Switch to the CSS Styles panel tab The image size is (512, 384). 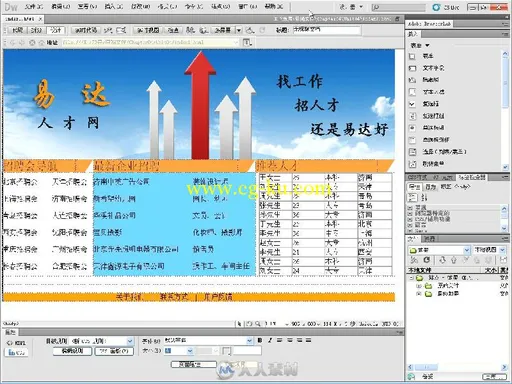click(417, 177)
